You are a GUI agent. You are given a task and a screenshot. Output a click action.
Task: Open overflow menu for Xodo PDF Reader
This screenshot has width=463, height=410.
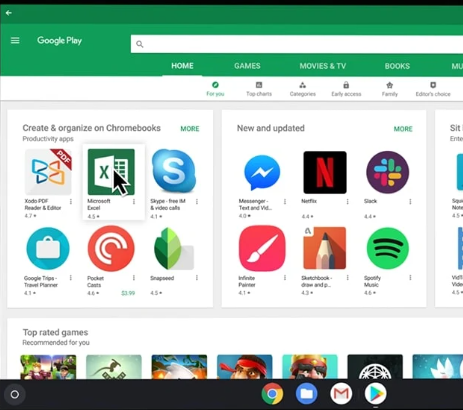click(x=71, y=201)
